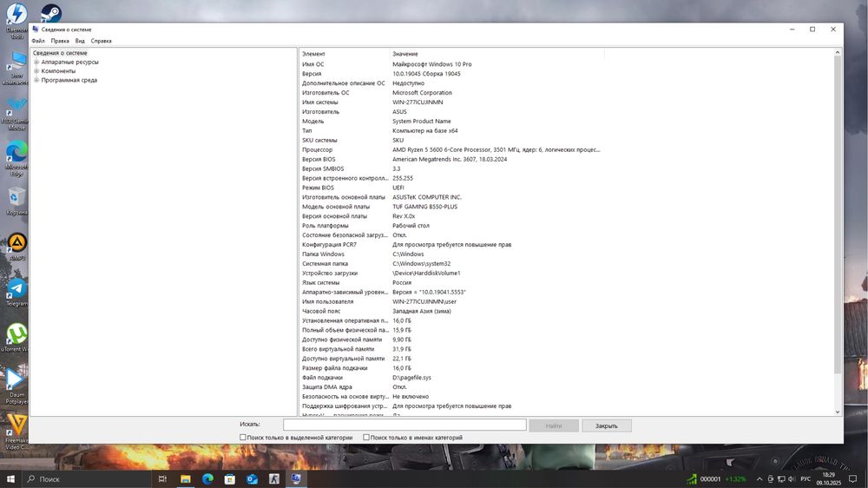Open File Explorer from the taskbar
Viewport: 868px width, 488px height.
[x=186, y=478]
